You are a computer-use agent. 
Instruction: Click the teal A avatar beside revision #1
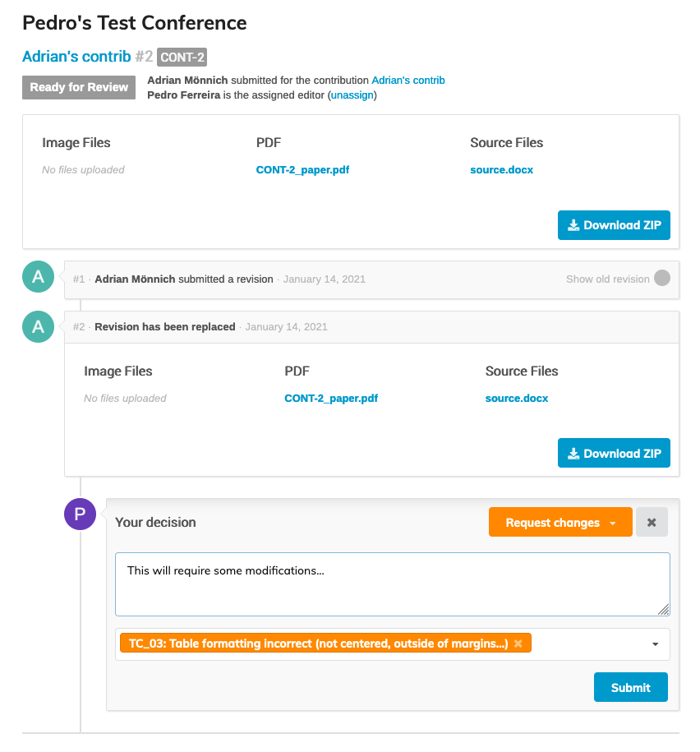(38, 277)
